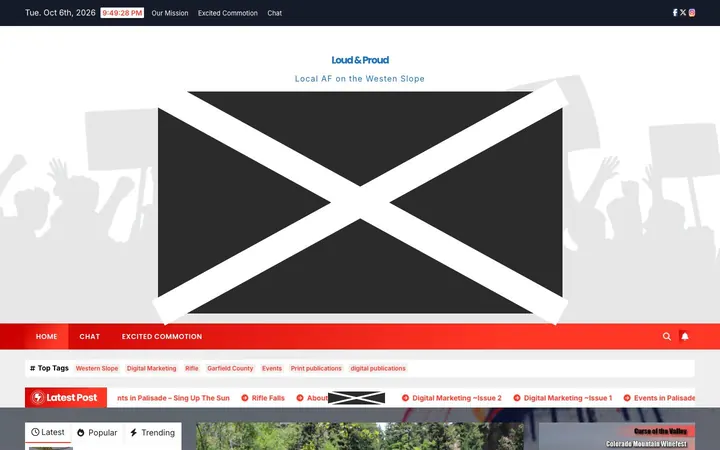
Task: Select the digital publications tag
Action: [x=378, y=368]
